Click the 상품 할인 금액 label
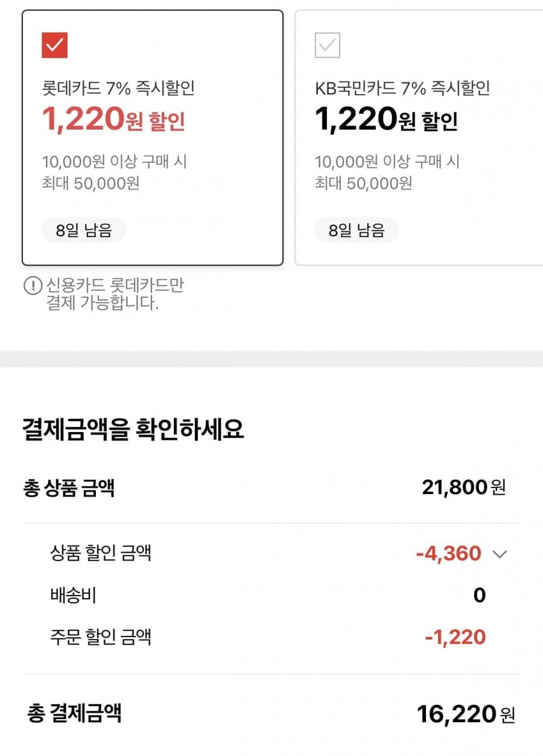 point(101,553)
